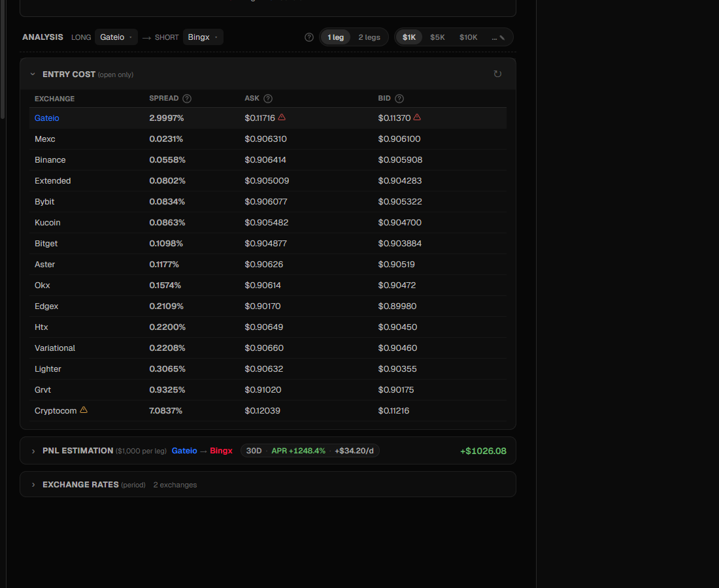Select the Bybit row
Viewport: 719px width, 588px height.
click(268, 202)
